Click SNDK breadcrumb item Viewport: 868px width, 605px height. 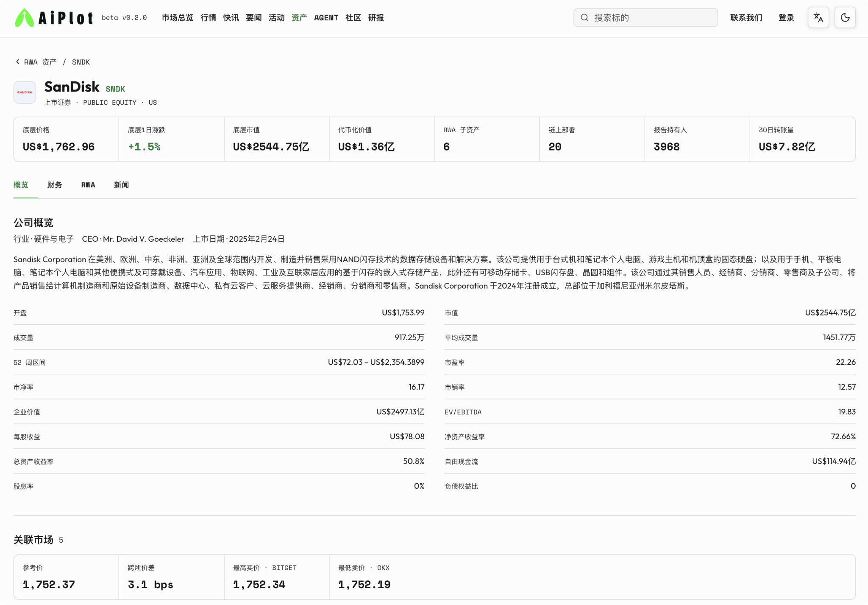tap(81, 62)
